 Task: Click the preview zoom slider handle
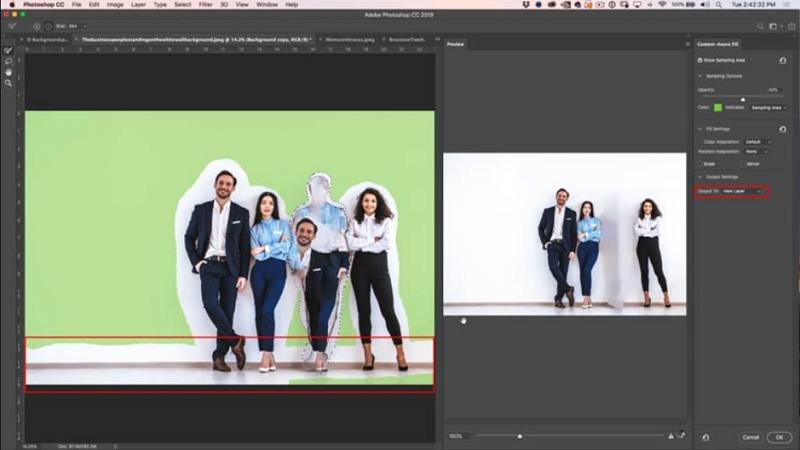[x=519, y=436]
